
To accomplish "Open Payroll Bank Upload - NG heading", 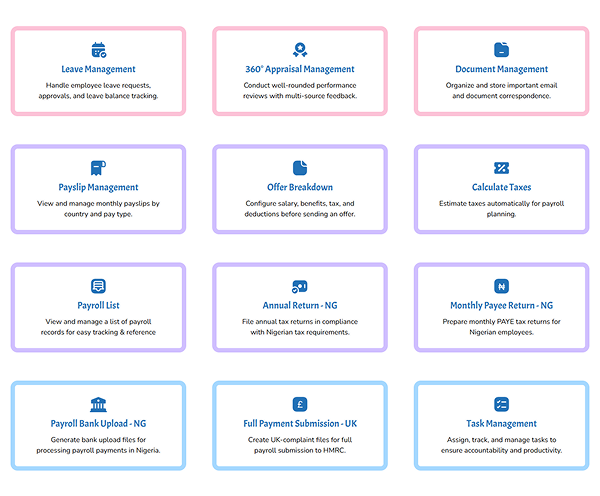I will [98, 424].
